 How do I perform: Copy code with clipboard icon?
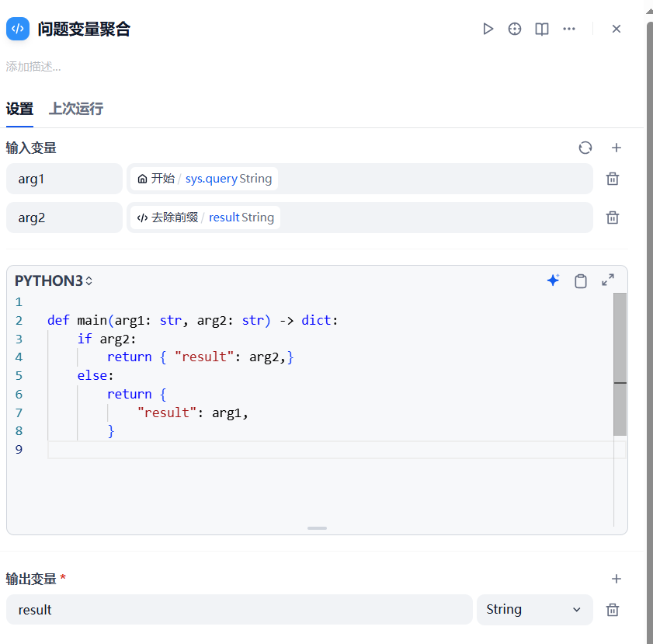coord(581,280)
